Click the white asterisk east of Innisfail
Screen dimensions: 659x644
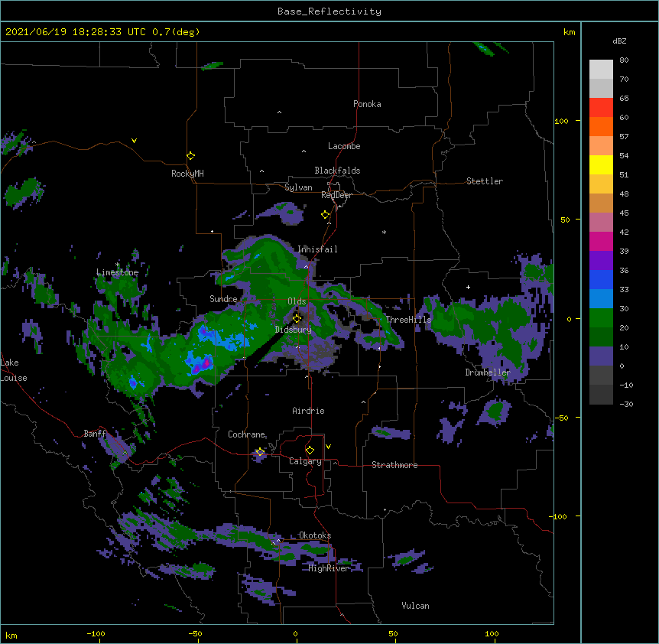[x=384, y=232]
